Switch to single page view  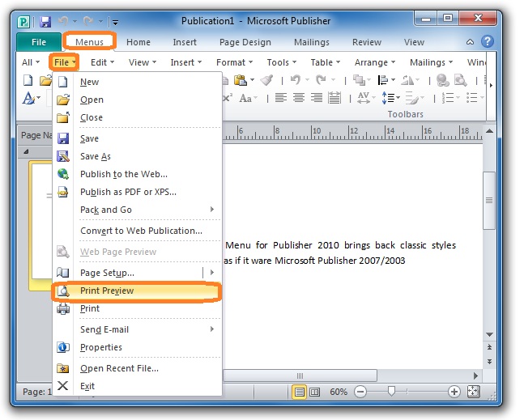pyautogui.click(x=300, y=392)
